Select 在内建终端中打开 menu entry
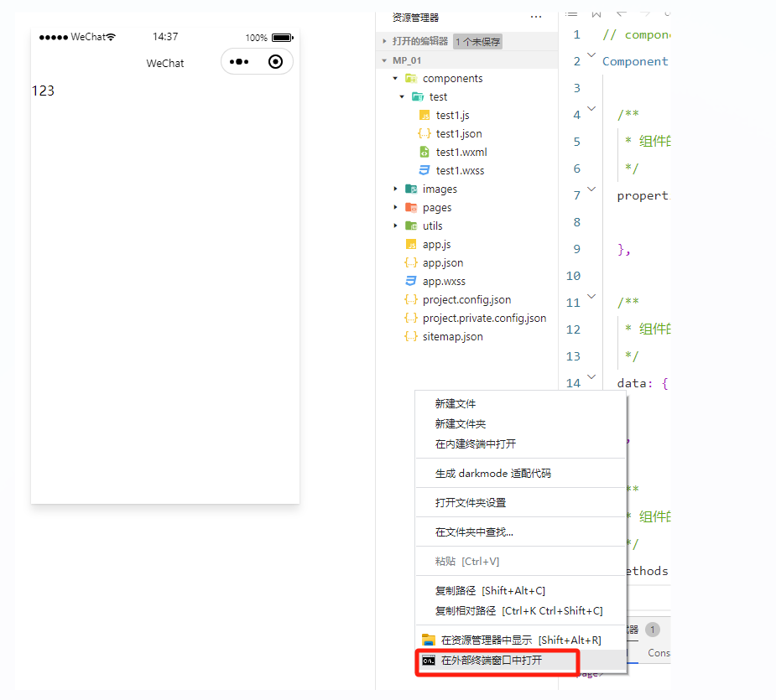The height and width of the screenshot is (700, 776). click(521, 443)
